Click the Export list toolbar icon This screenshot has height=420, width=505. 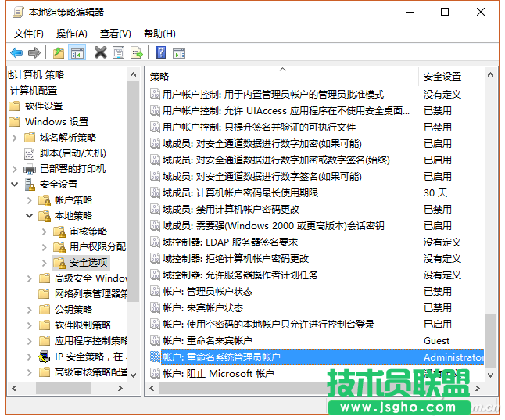pos(137,52)
